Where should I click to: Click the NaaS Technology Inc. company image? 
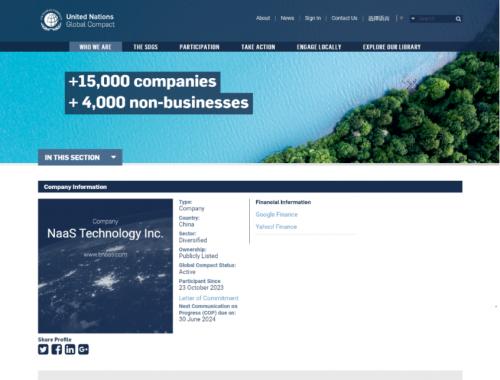(x=105, y=266)
